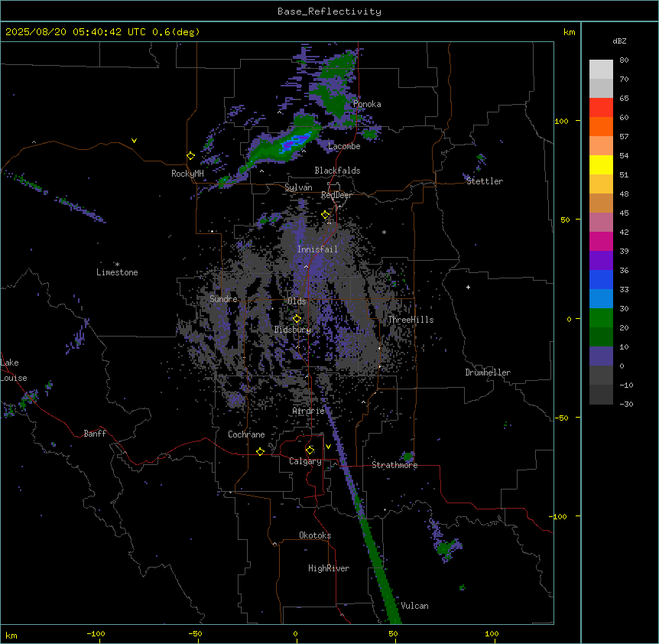The width and height of the screenshot is (659, 644).
Task: Click the Cochrane city label
Action: tap(246, 434)
